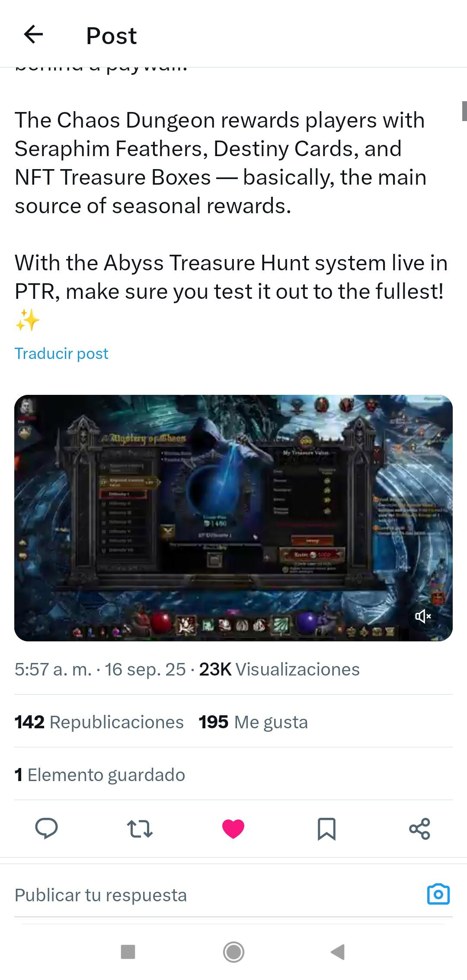Tap the Android back triangle button
Image resolution: width=467 pixels, height=980 pixels.
pos(338,951)
